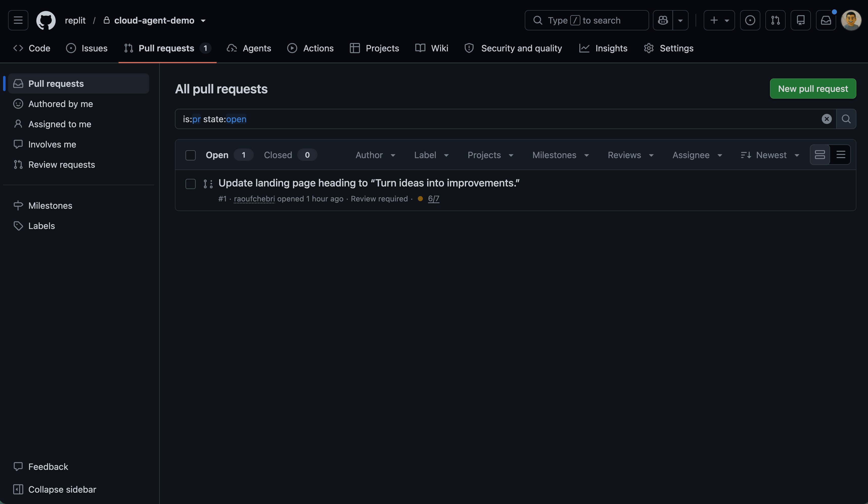Expand the Label filter dropdown
The image size is (868, 504).
point(431,155)
